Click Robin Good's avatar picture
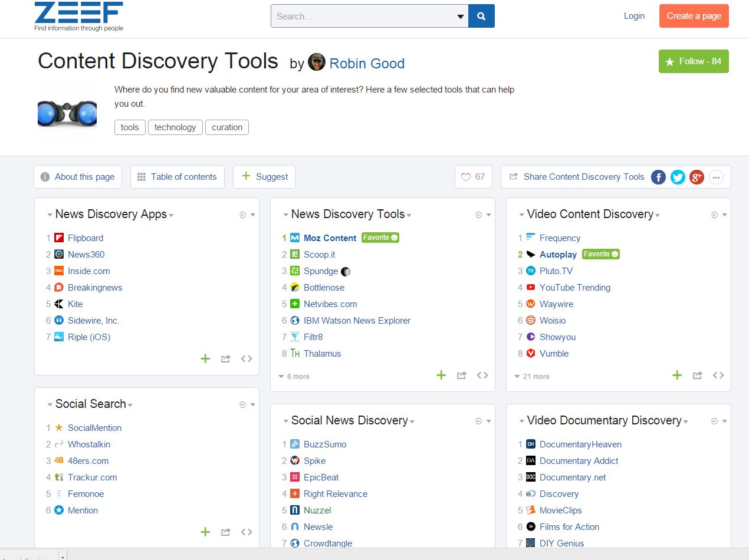Screen dimensions: 749x560 point(317,62)
